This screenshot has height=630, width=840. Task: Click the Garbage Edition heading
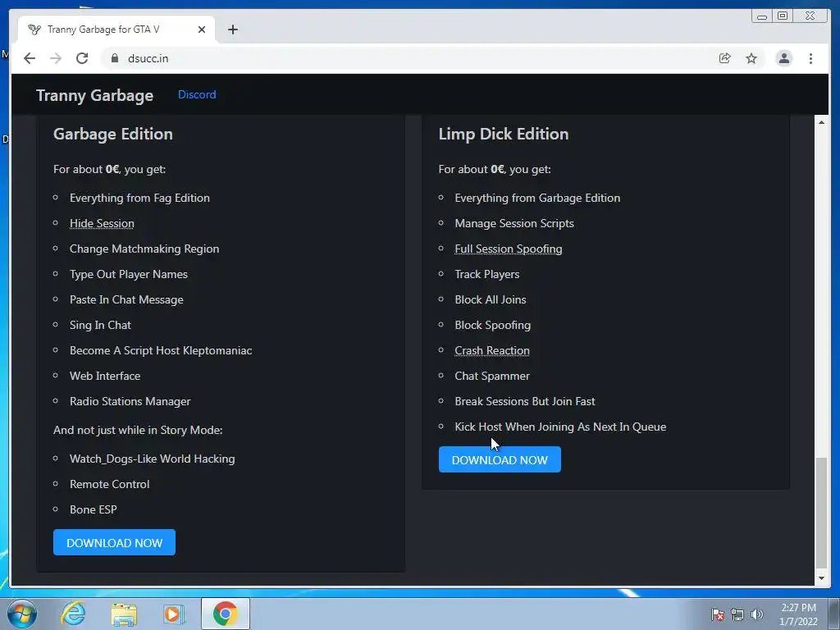click(x=113, y=134)
